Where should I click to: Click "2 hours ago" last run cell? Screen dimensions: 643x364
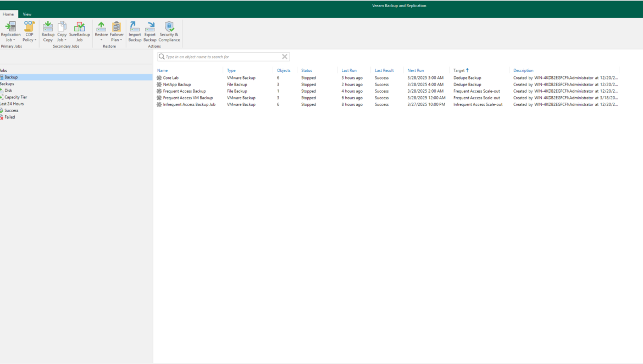(x=352, y=85)
